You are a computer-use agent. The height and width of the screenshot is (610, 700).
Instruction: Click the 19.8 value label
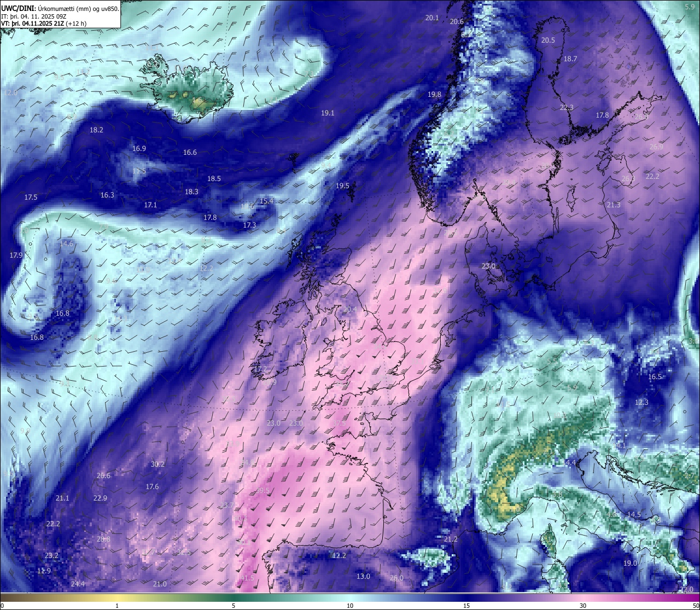(x=434, y=95)
